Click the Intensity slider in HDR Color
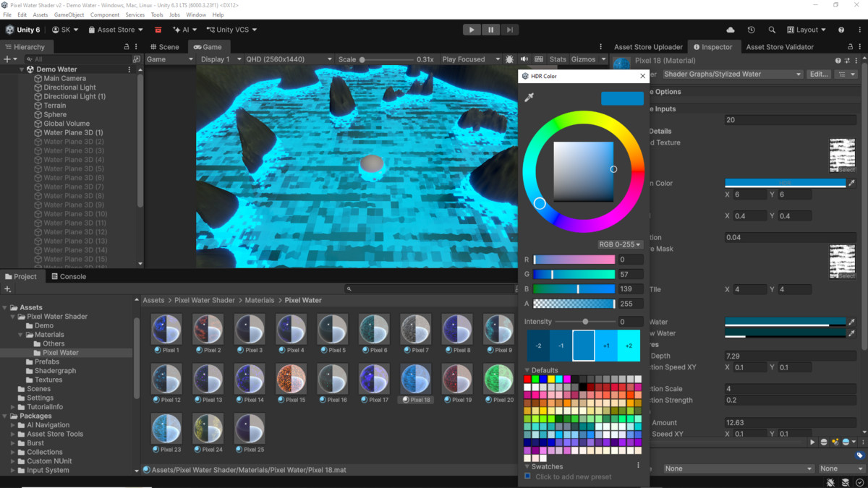Screen dimensions: 868x488 pyautogui.click(x=585, y=321)
